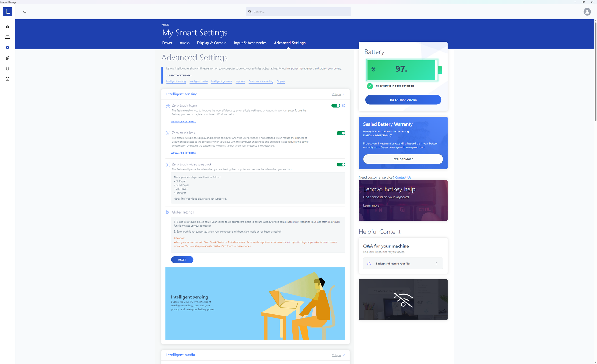Click the Zero touch lock icon
Screen dimensions: 597x364
pyautogui.click(x=168, y=133)
